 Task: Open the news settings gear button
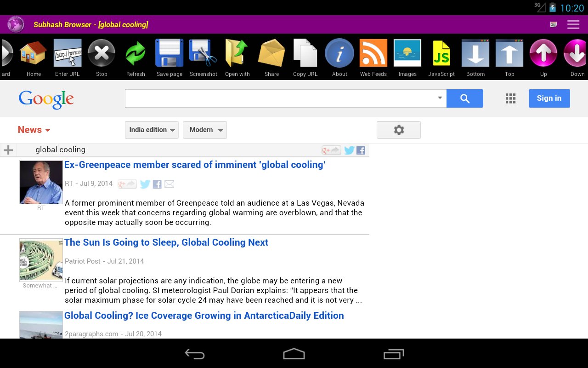click(399, 130)
